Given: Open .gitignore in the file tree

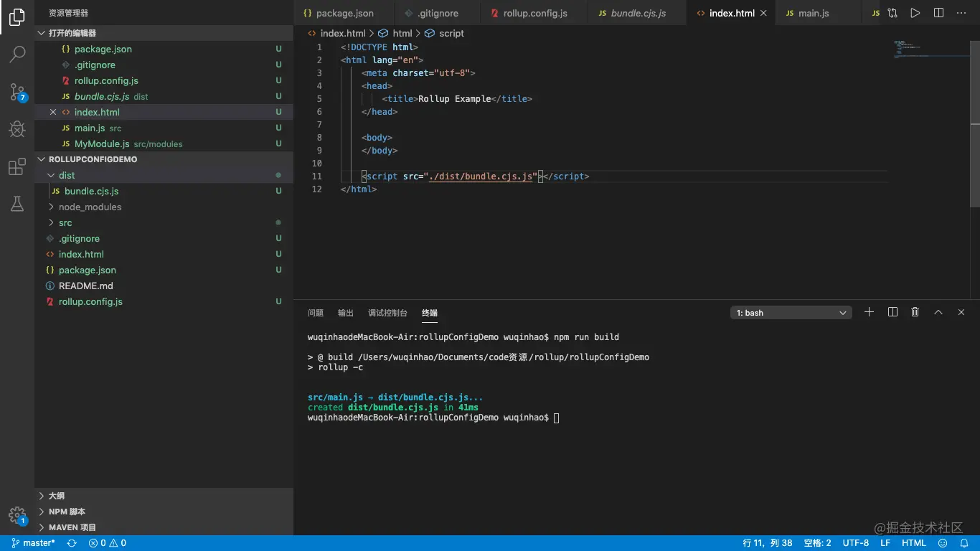Looking at the screenshot, I should point(164,238).
